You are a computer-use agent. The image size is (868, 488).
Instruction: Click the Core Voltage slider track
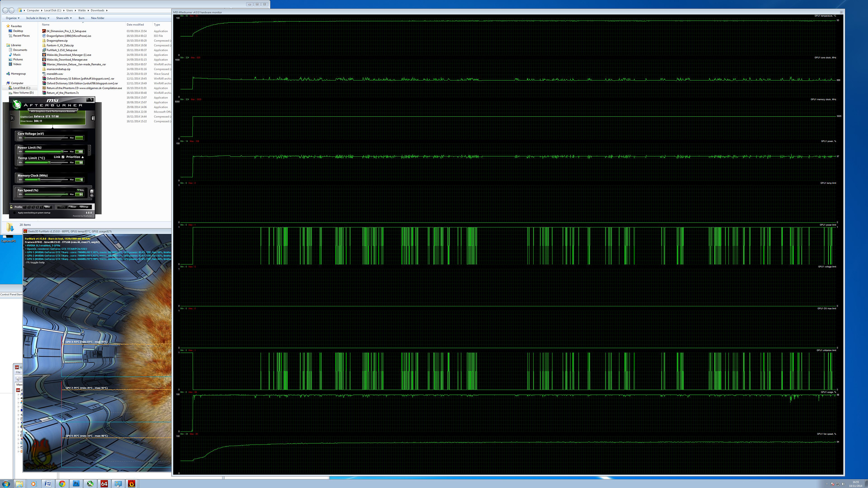click(46, 138)
